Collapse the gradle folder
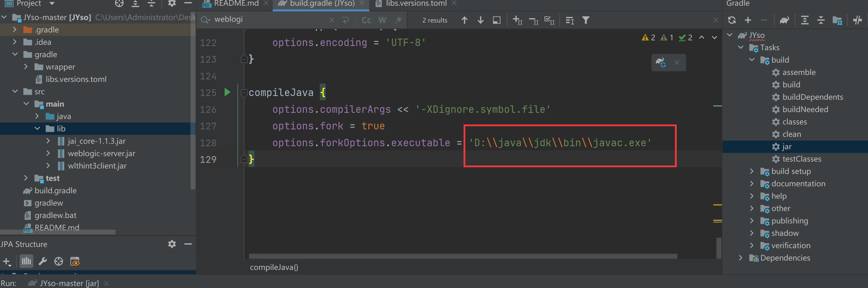This screenshot has width=868, height=288. click(x=15, y=54)
